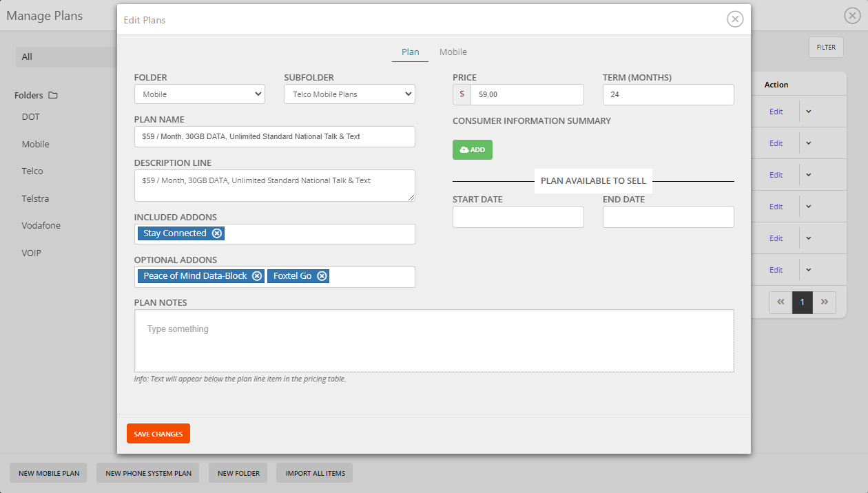Viewport: 868px width, 493px height.
Task: Open the FILTER panel
Action: pyautogui.click(x=825, y=47)
